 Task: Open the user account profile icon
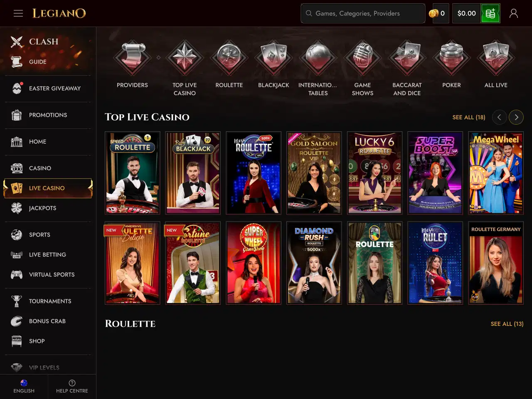click(514, 13)
